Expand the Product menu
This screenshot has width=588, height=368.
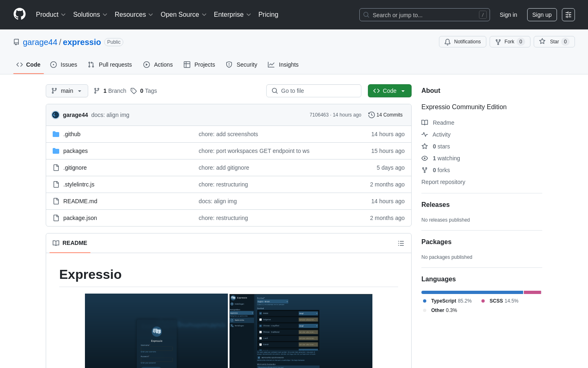(x=51, y=15)
